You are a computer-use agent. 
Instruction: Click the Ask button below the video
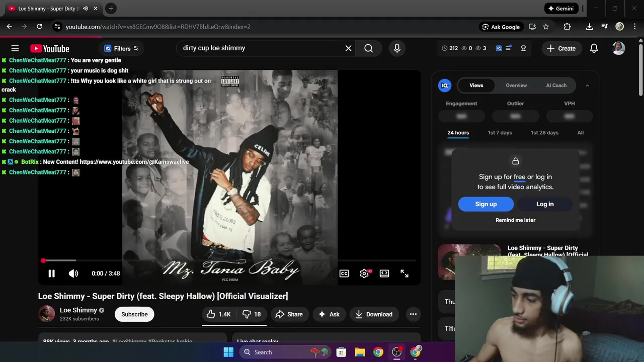coord(329,314)
